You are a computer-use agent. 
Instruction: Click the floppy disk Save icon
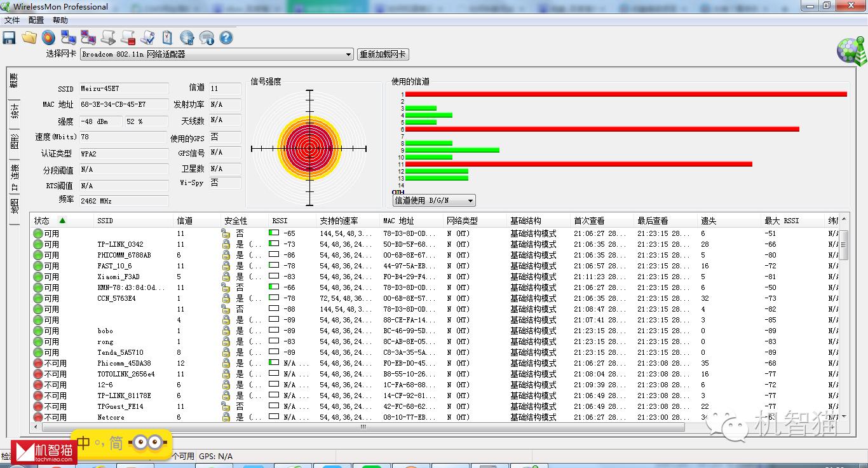10,38
